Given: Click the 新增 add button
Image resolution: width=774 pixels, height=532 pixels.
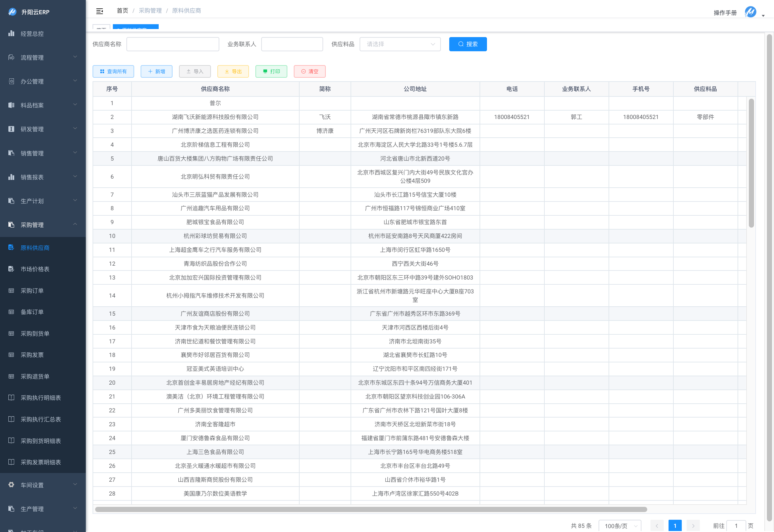Looking at the screenshot, I should (156, 71).
